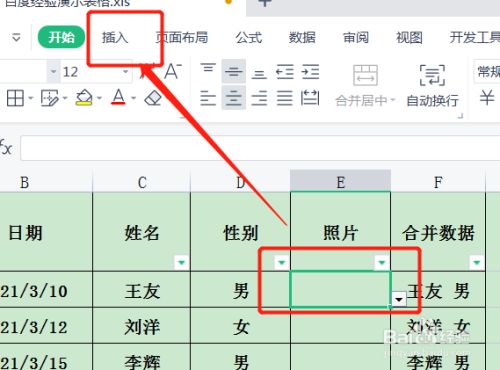Select column C header

(x=142, y=181)
